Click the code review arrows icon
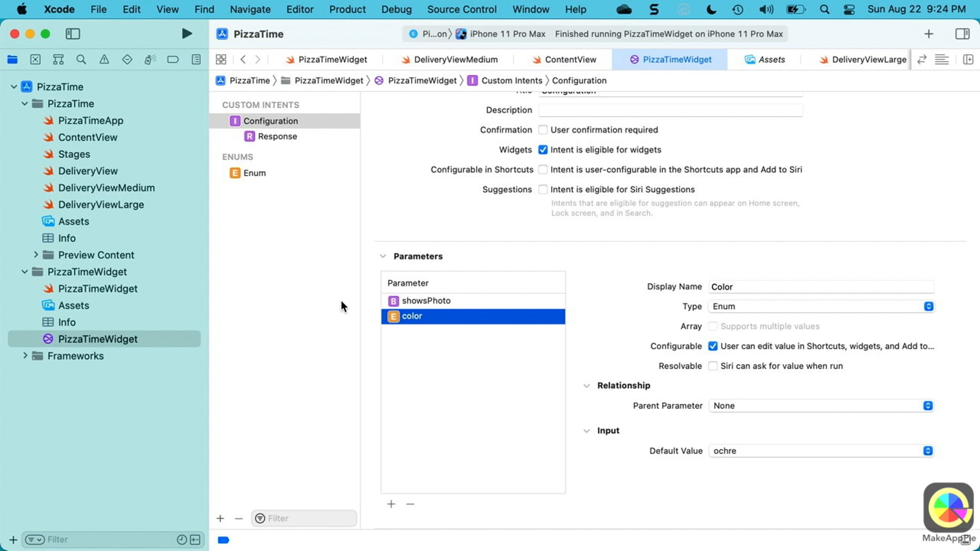The height and width of the screenshot is (551, 980). point(921,60)
